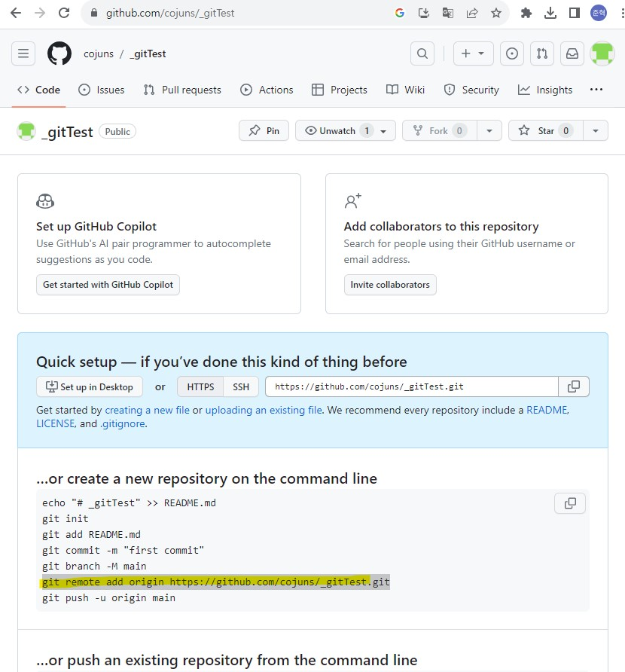Open the translate page icon
The height and width of the screenshot is (672, 625).
447,13
